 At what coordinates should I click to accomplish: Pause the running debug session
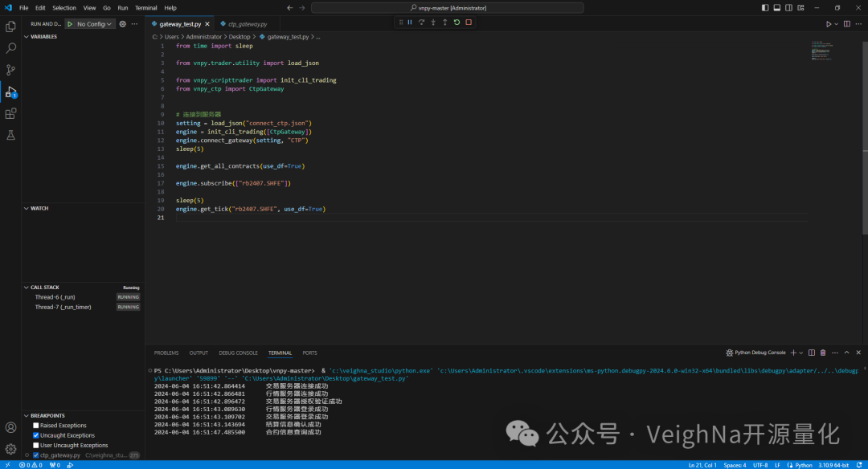coord(410,22)
